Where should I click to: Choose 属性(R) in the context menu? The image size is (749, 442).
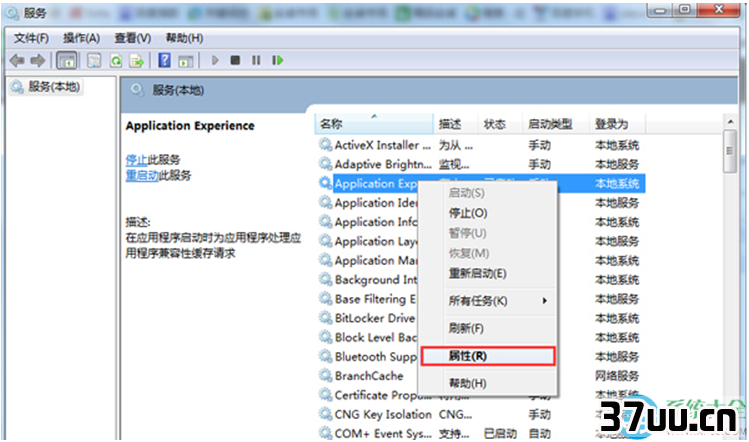[x=488, y=356]
